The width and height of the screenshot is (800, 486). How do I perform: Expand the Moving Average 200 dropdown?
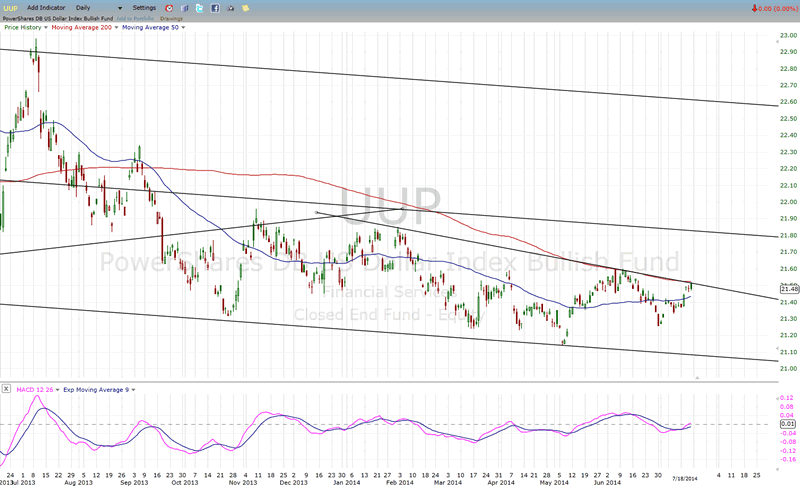click(x=116, y=28)
